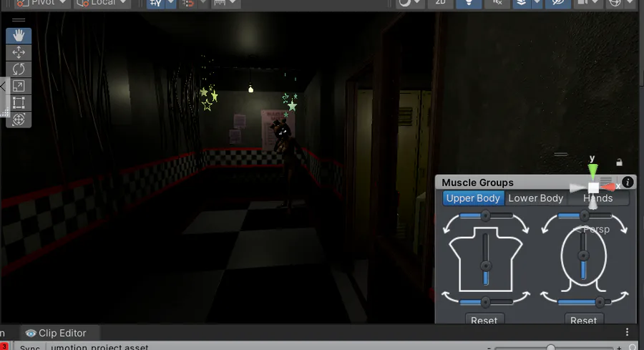Select the Rotate tool

[19, 69]
